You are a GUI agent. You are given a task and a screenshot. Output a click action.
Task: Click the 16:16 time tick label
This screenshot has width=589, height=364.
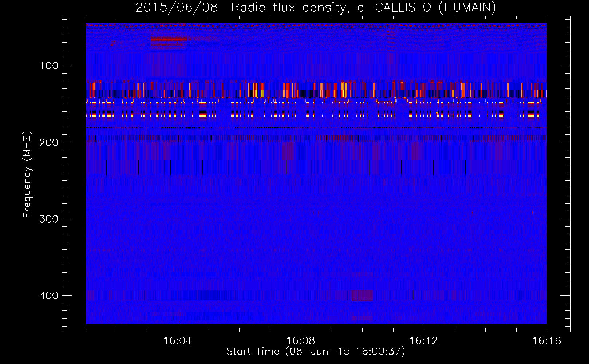tap(547, 341)
